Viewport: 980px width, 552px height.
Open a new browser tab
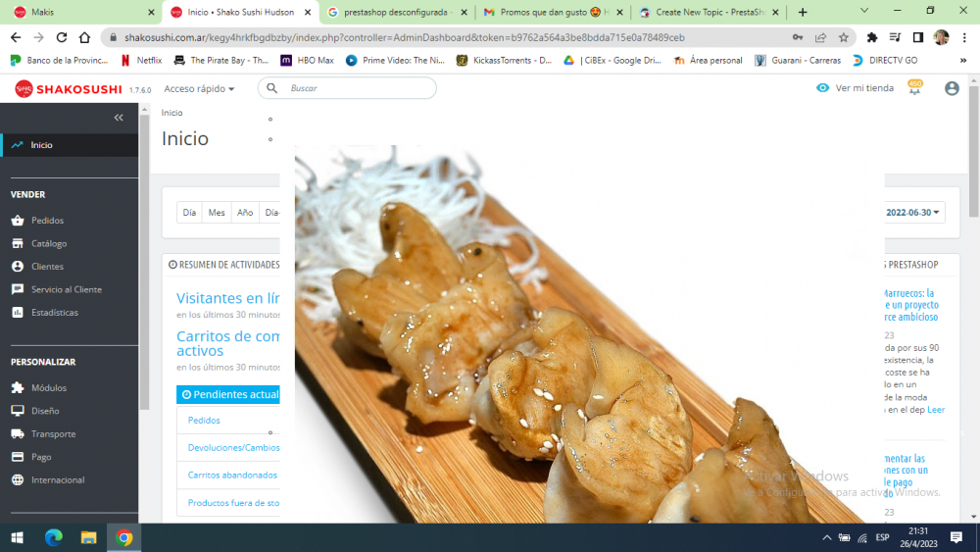point(803,12)
